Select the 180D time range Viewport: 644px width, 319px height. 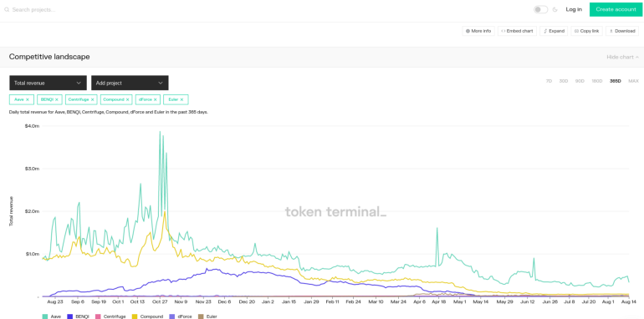pyautogui.click(x=597, y=81)
